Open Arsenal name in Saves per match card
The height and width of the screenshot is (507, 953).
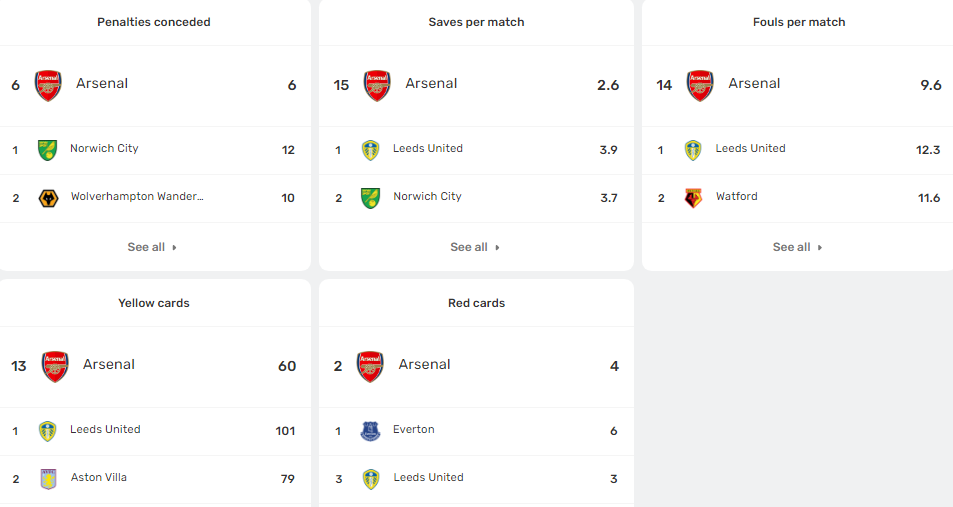tap(431, 83)
